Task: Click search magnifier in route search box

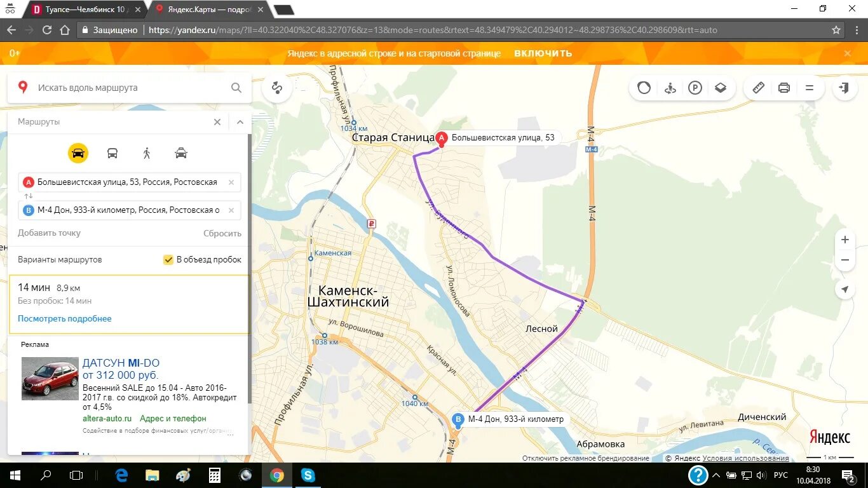Action: coord(236,88)
